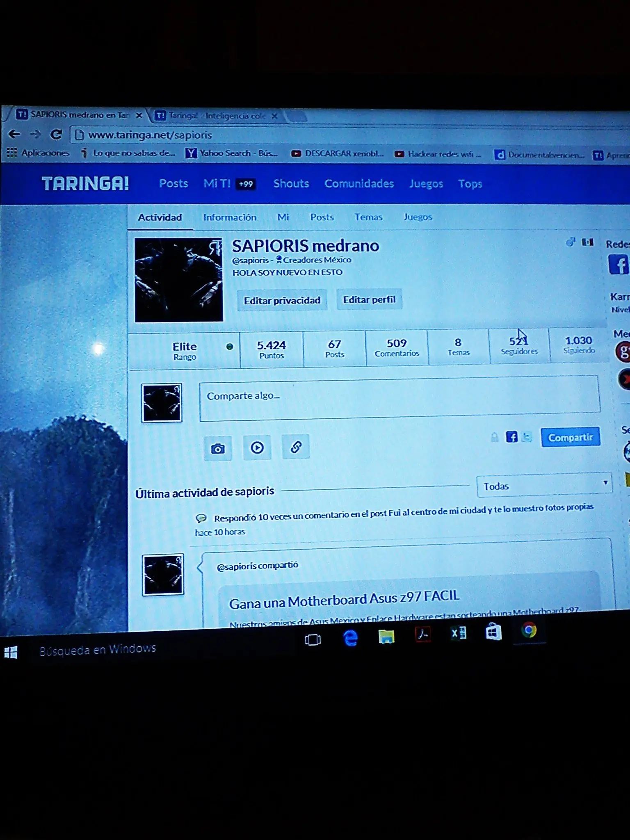Viewport: 630px width, 840px height.
Task: Select the Actividad profile tab
Action: point(160,217)
